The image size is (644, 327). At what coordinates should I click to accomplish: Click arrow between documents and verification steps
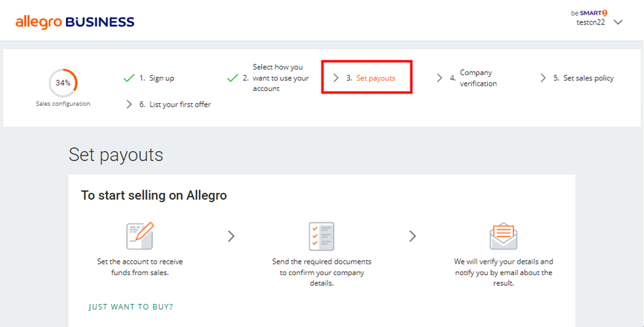pos(413,236)
